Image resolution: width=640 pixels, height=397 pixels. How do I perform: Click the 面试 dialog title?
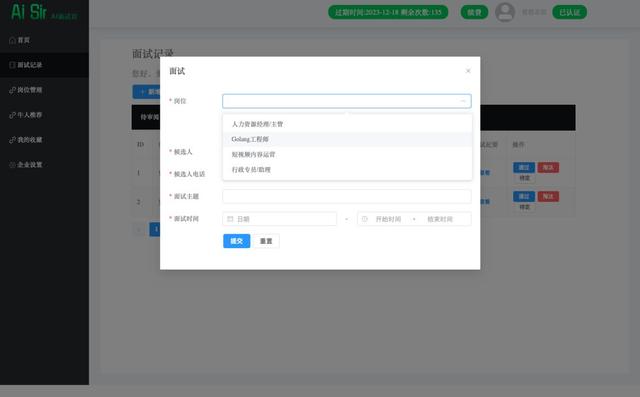(x=177, y=71)
